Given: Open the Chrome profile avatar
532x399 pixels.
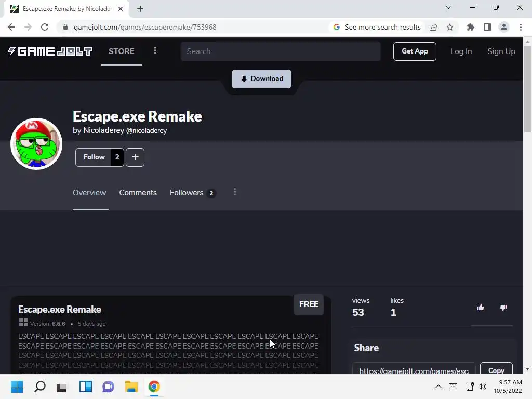Looking at the screenshot, I should tap(504, 27).
